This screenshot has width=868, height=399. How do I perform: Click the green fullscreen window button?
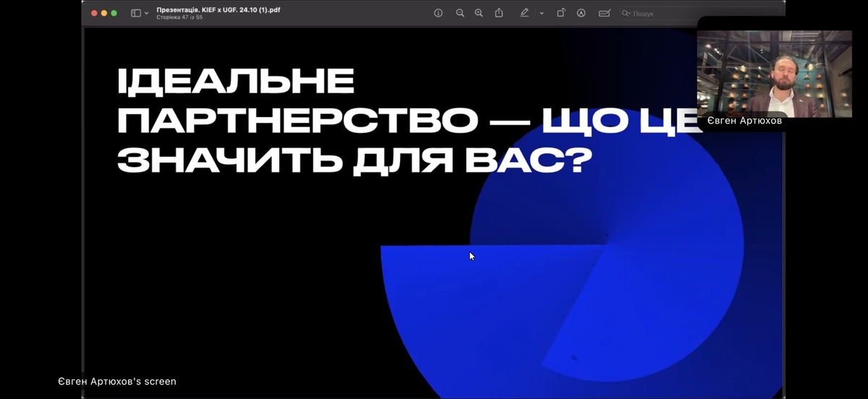114,13
